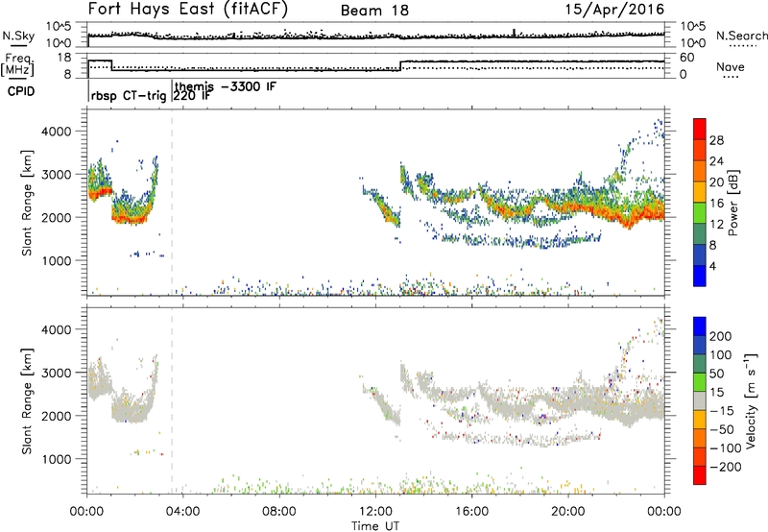Click the "28" power colorbar label
This screenshot has height=532, width=768.
pos(716,140)
